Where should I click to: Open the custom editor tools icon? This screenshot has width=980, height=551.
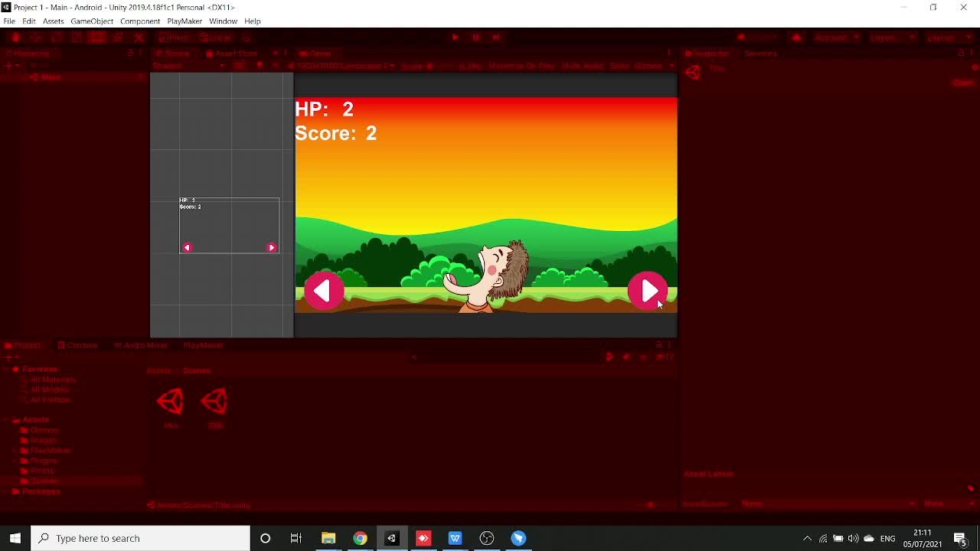tap(139, 37)
